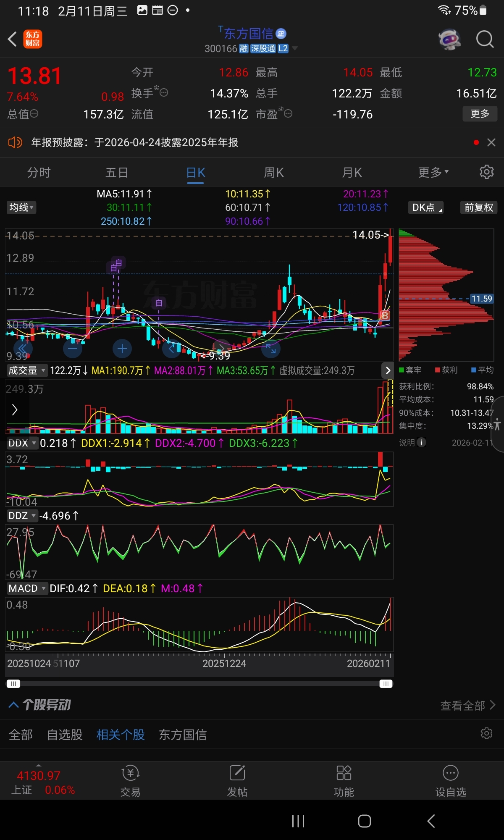Tap Android home button
504x840 pixels.
tap(365, 821)
